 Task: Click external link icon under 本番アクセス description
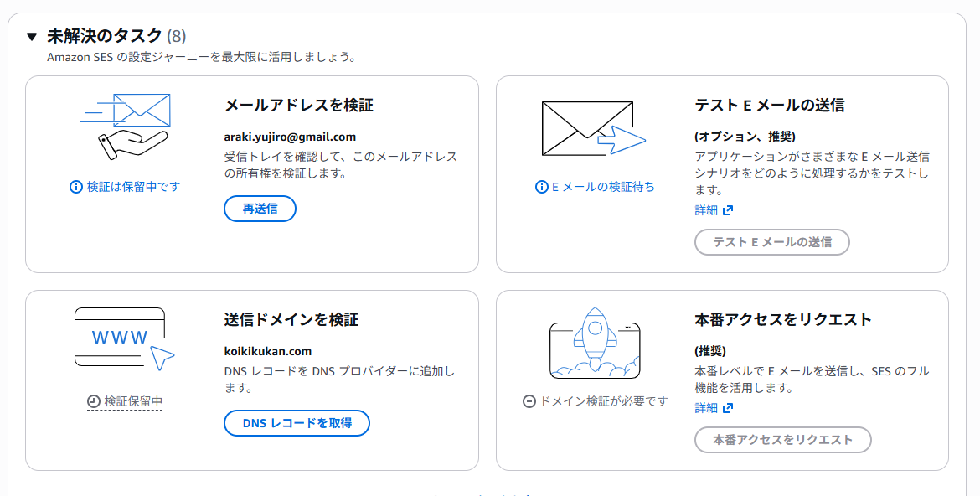[x=728, y=408]
